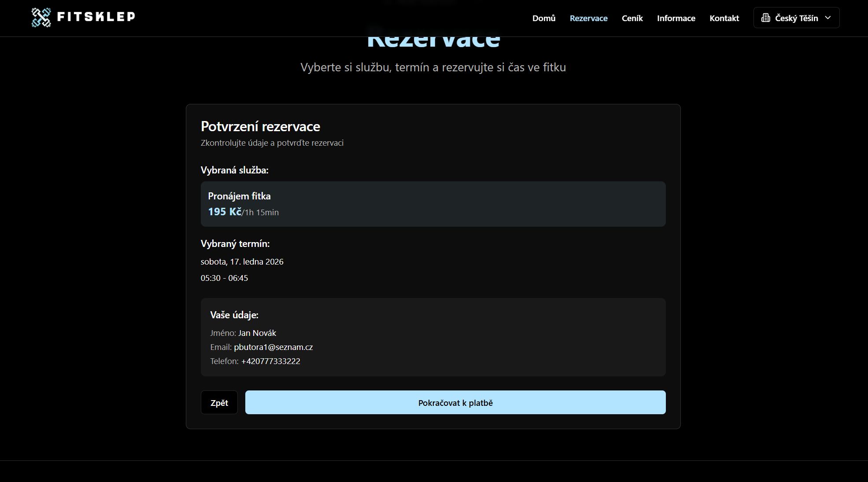The image size is (868, 482).
Task: Open the Ceník page
Action: click(632, 18)
